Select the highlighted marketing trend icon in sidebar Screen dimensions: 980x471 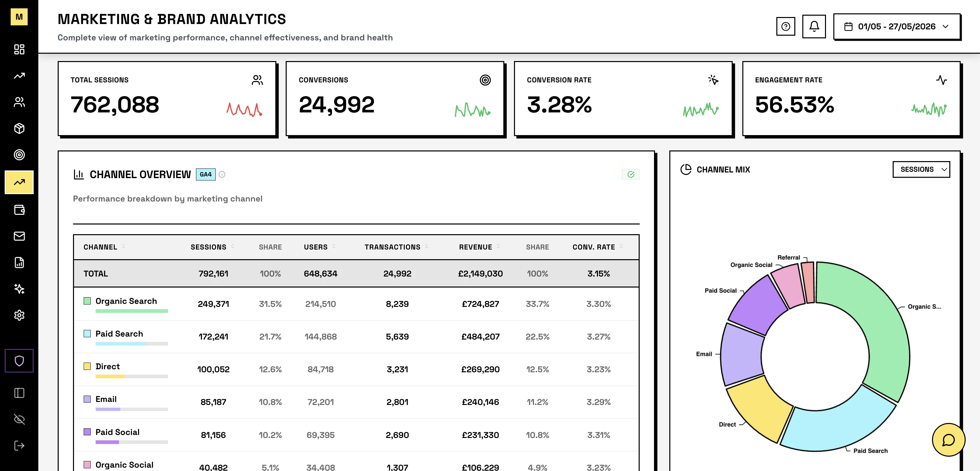(x=19, y=182)
